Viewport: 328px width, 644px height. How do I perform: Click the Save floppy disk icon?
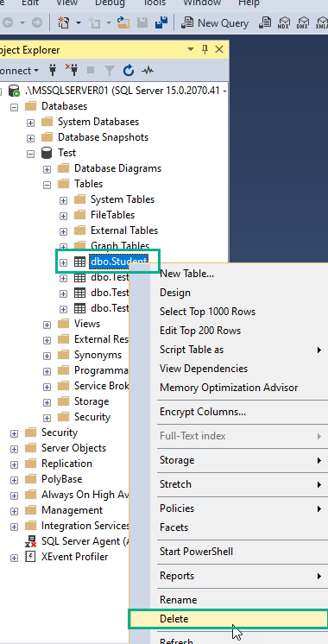tap(142, 23)
